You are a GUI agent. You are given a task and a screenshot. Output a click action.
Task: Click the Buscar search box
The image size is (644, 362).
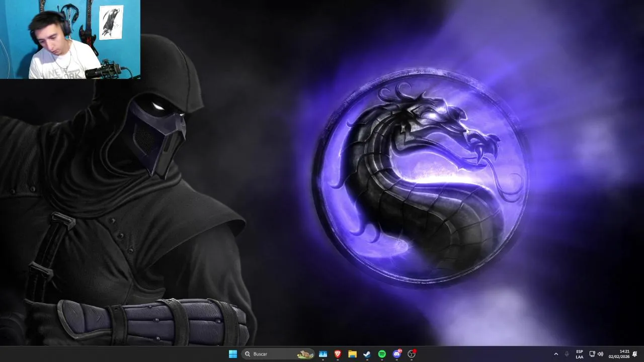pyautogui.click(x=278, y=354)
